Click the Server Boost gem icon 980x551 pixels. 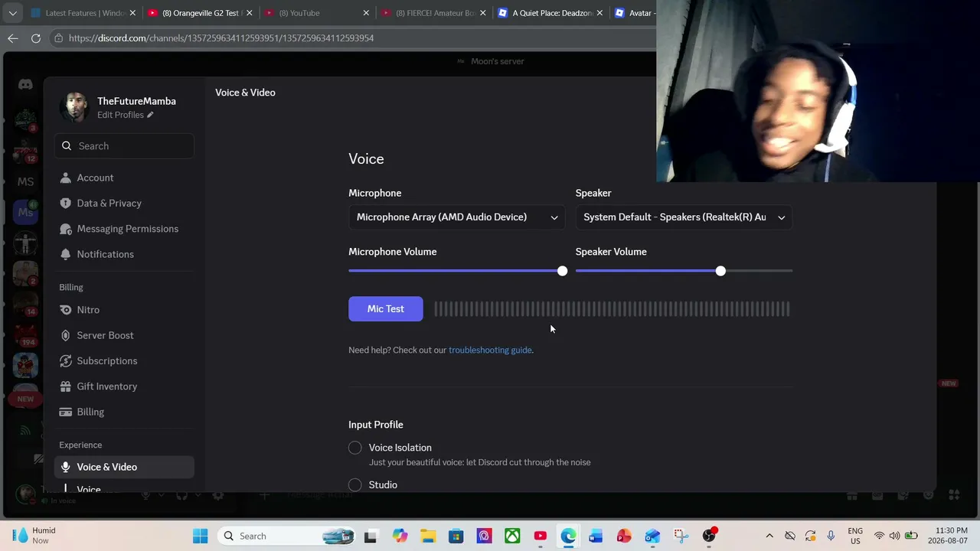click(x=65, y=335)
